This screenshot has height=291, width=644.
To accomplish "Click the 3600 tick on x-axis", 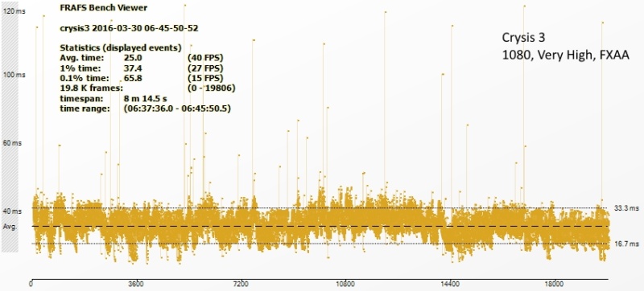I will pos(136,284).
